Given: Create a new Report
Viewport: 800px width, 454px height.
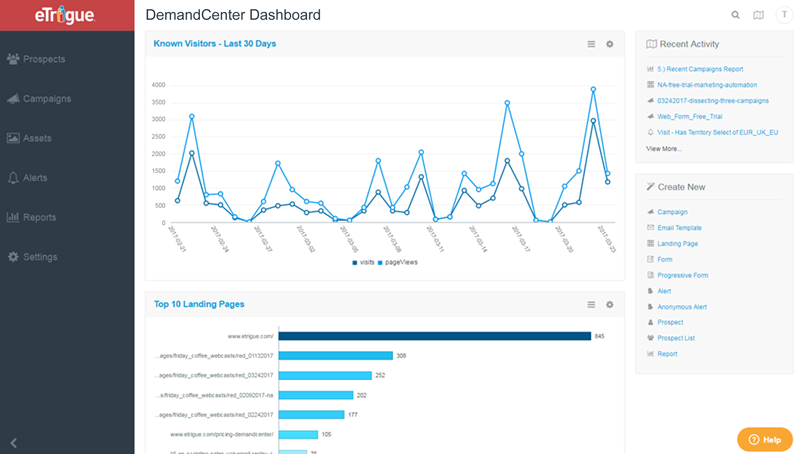Looking at the screenshot, I should [x=667, y=354].
